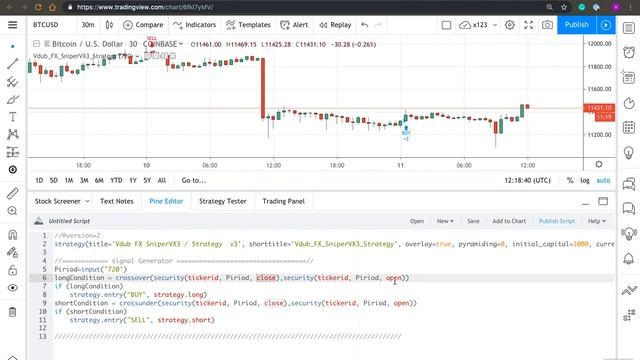Open the alerts clock panel icon
Screen dimensions: 640x360
(629, 52)
